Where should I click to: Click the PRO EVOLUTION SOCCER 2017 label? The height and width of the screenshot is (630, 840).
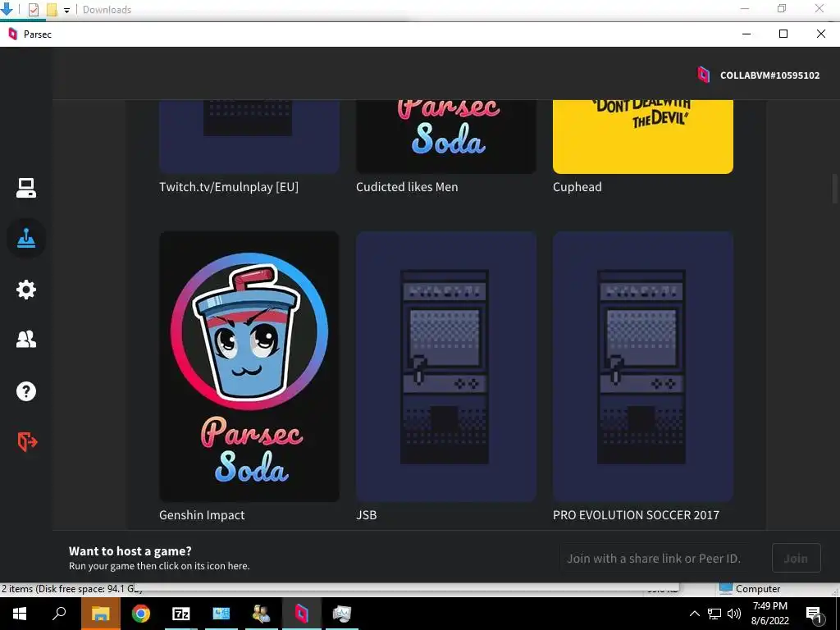(x=636, y=515)
